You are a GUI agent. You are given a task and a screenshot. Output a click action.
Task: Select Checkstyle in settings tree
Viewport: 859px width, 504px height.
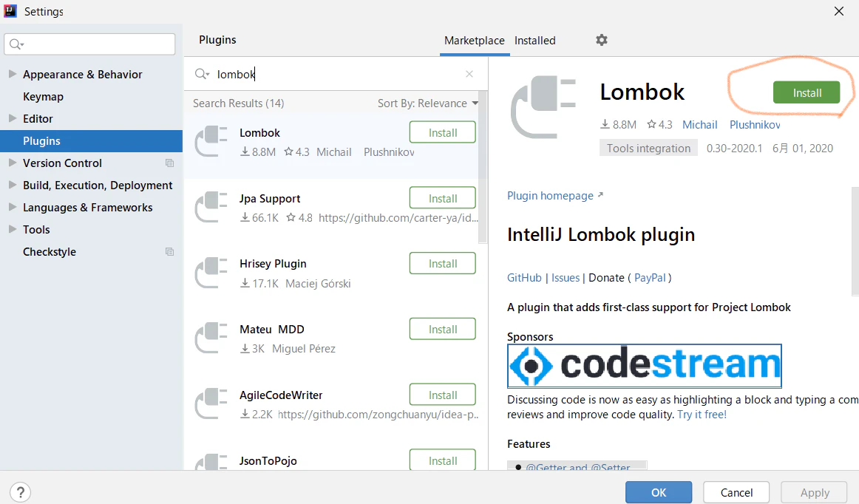pos(50,252)
